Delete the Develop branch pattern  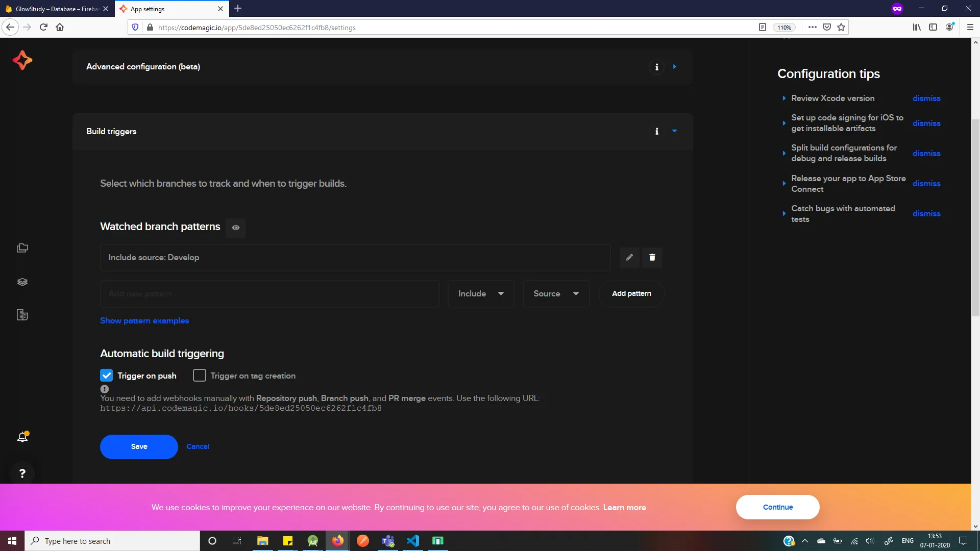(652, 257)
